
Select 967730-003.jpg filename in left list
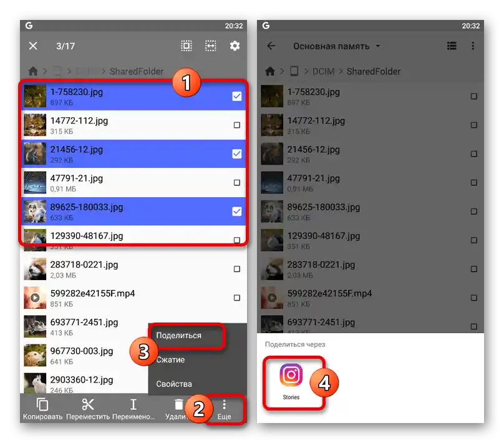point(82,351)
